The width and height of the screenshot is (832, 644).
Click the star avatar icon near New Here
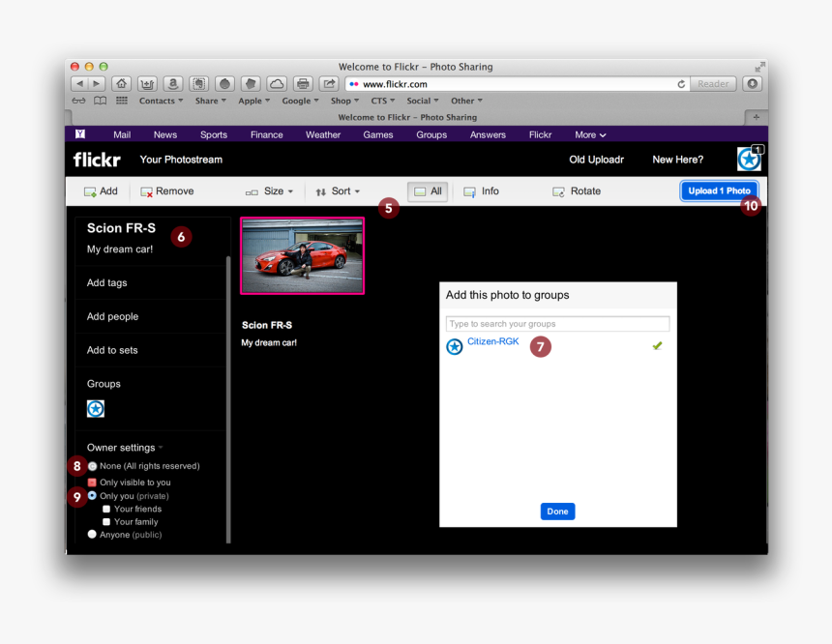coord(749,159)
